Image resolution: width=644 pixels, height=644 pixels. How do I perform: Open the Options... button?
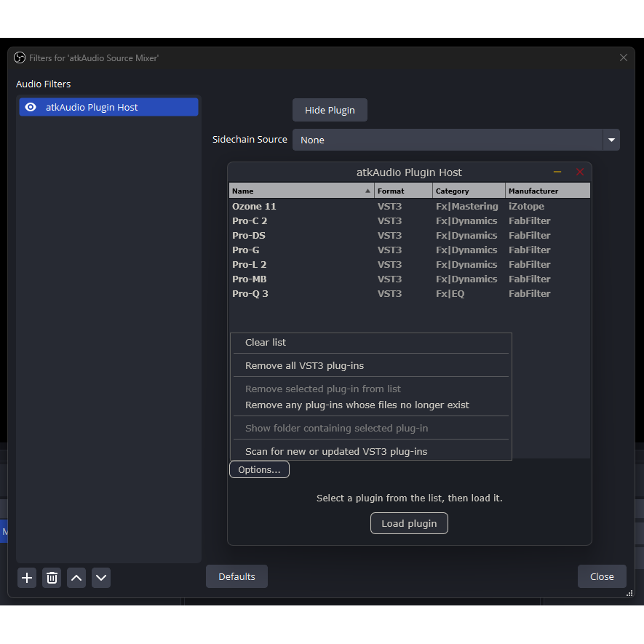pos(259,469)
